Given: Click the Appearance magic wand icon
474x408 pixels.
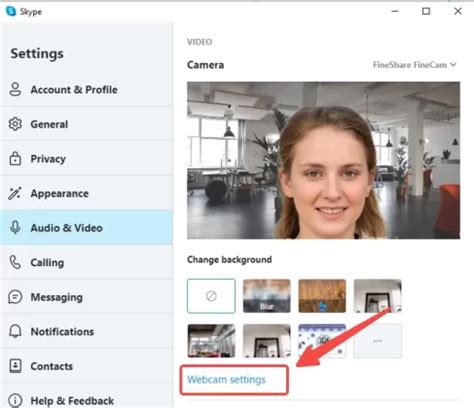Looking at the screenshot, I should pos(15,193).
